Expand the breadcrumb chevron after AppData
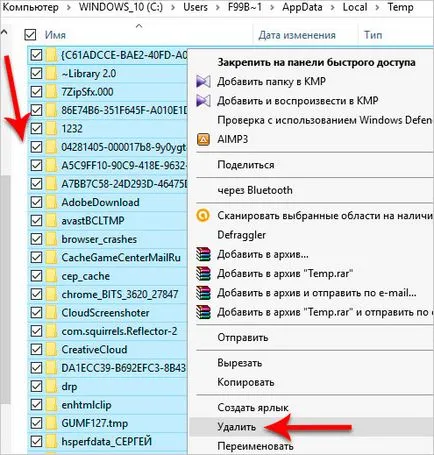 [332, 7]
